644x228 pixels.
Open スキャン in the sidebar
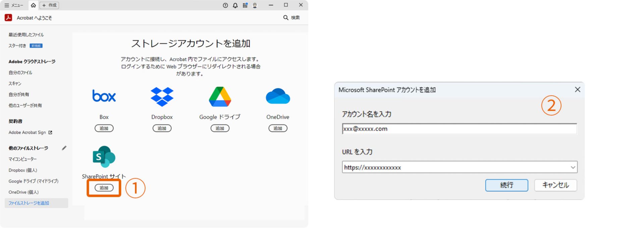(x=15, y=84)
